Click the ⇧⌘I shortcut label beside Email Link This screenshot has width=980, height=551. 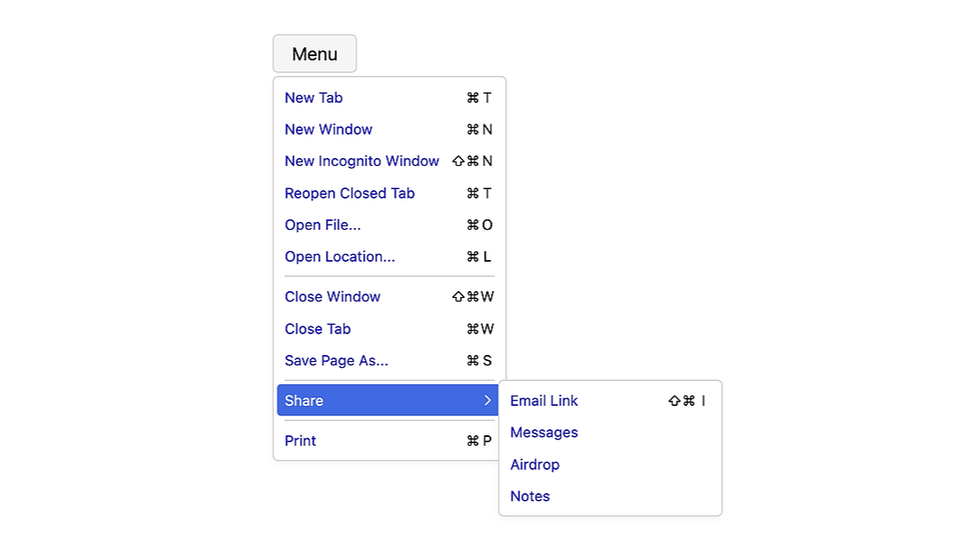685,401
